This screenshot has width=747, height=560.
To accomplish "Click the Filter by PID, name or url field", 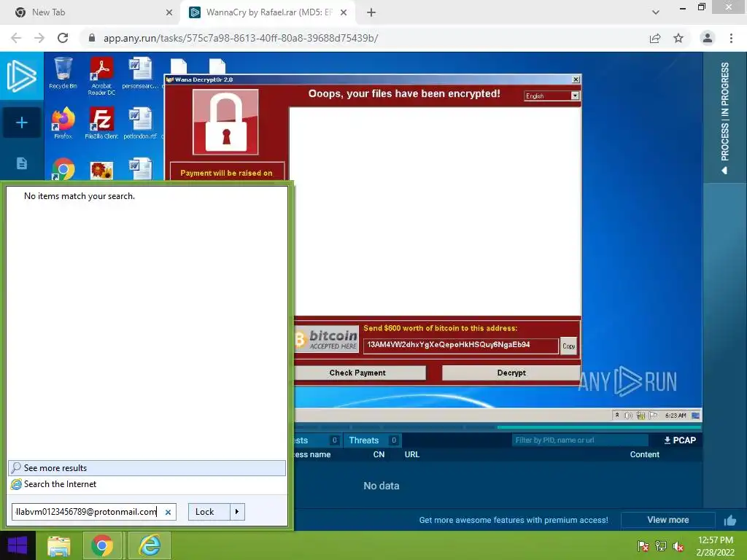I will click(580, 440).
